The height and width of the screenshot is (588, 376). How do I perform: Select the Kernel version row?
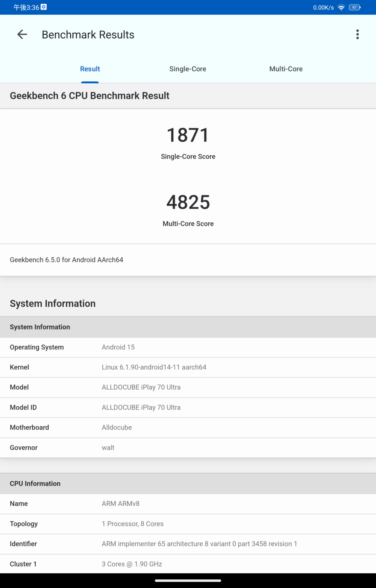(x=188, y=367)
